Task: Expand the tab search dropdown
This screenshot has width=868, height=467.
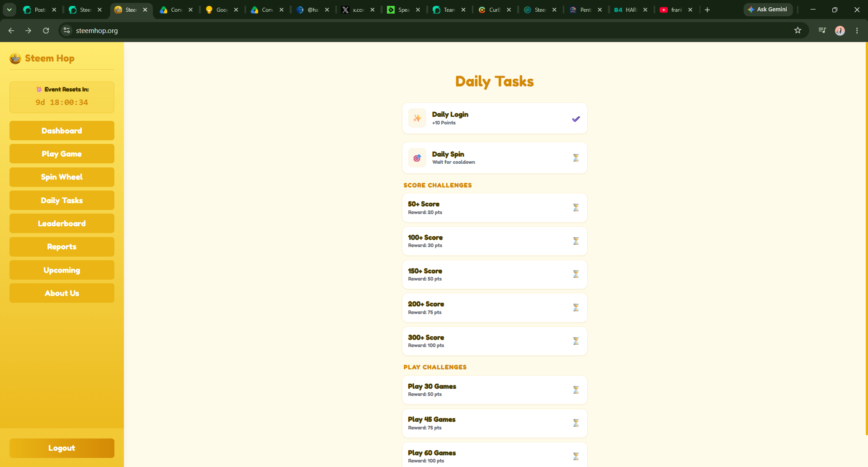Action: tap(9, 10)
